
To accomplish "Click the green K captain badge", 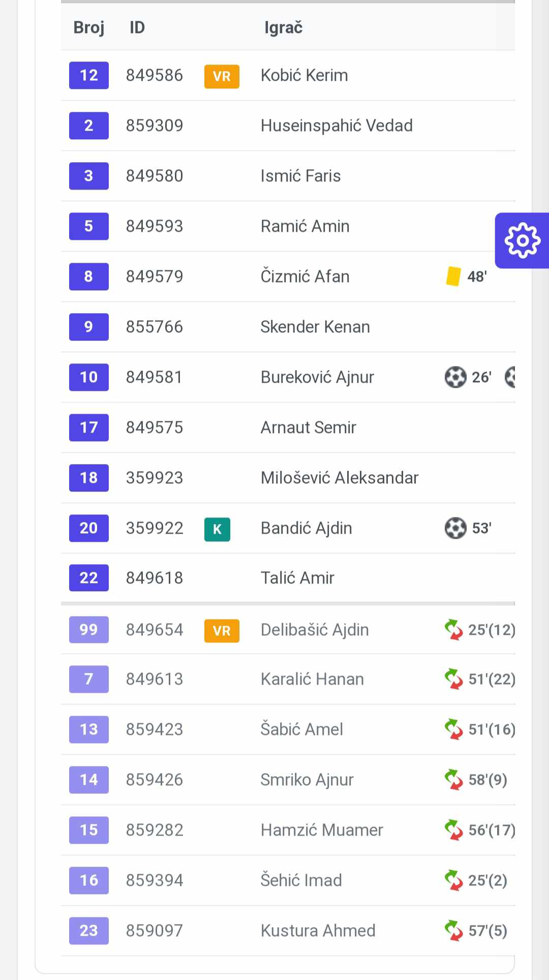I will 217,529.
